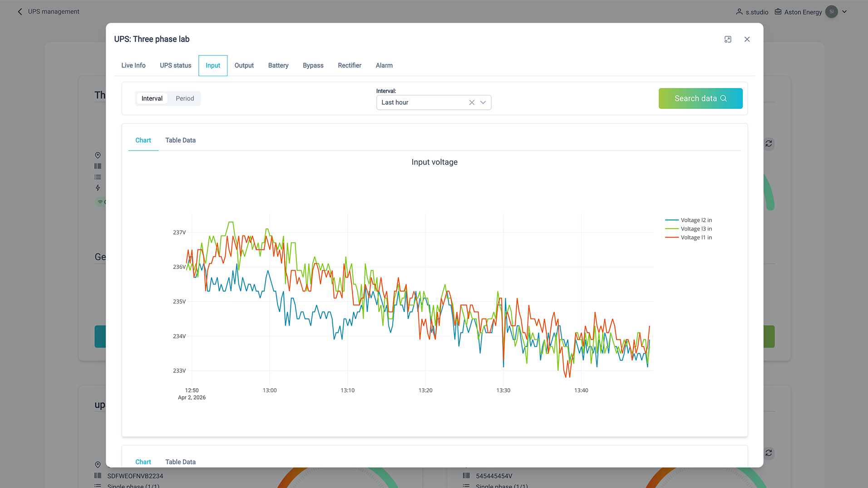Close the UPS Three phase lab dialog
This screenshot has width=868, height=488.
[747, 39]
